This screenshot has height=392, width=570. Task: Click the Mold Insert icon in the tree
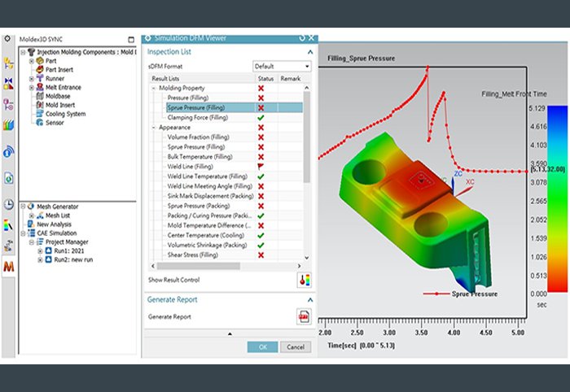point(40,105)
